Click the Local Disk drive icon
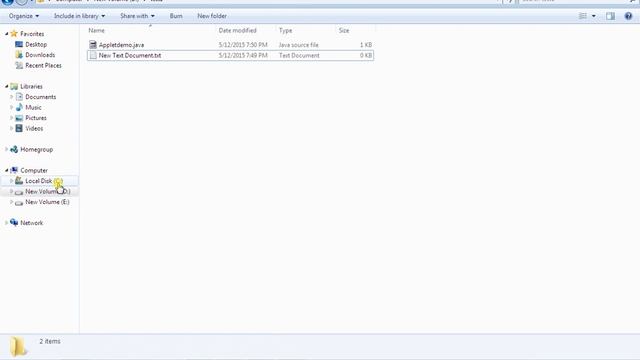The image size is (640, 360). click(19, 181)
